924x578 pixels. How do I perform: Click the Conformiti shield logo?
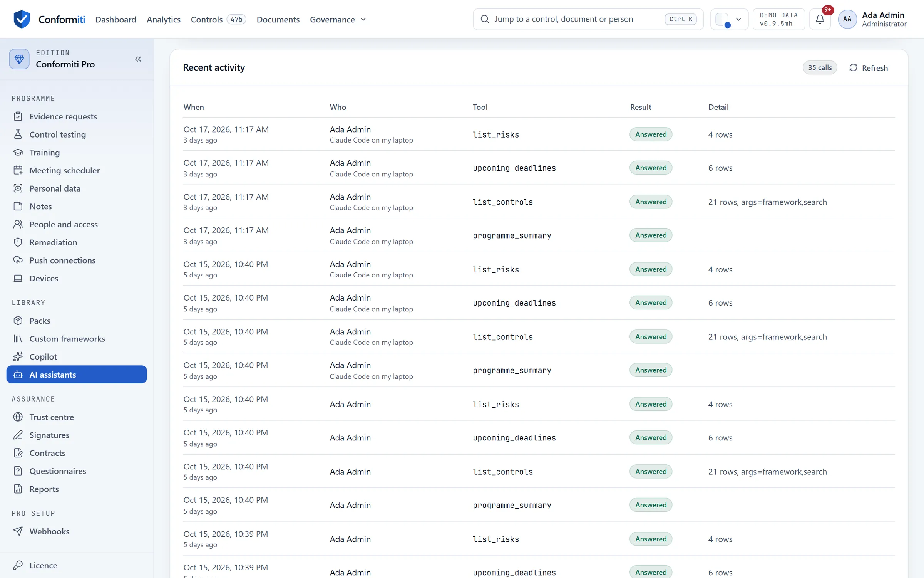point(22,19)
